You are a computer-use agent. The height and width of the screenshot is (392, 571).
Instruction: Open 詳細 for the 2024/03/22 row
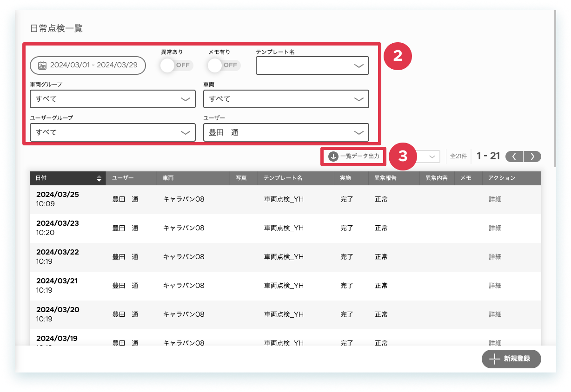(495, 257)
